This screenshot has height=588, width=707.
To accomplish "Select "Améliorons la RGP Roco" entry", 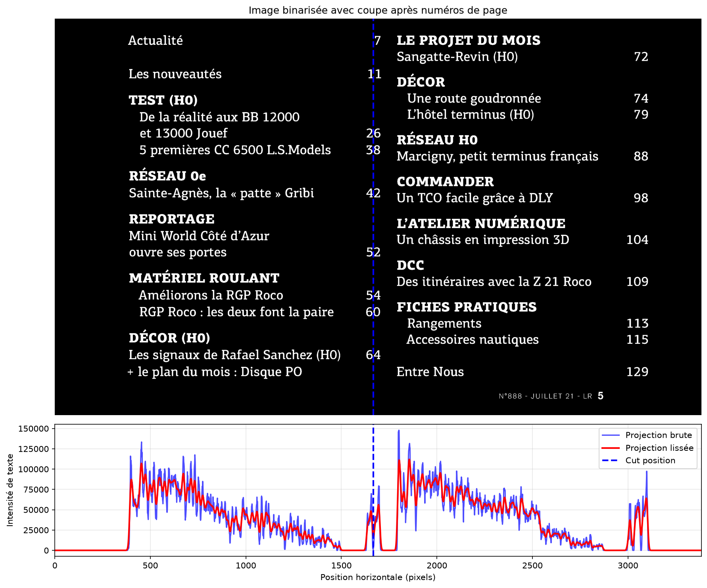I will click(x=211, y=295).
